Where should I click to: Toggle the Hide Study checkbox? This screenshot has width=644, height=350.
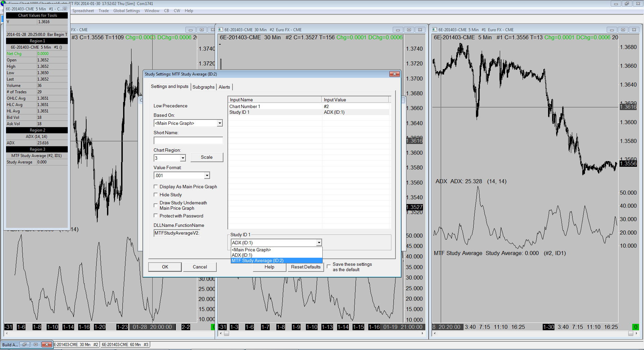(x=156, y=195)
